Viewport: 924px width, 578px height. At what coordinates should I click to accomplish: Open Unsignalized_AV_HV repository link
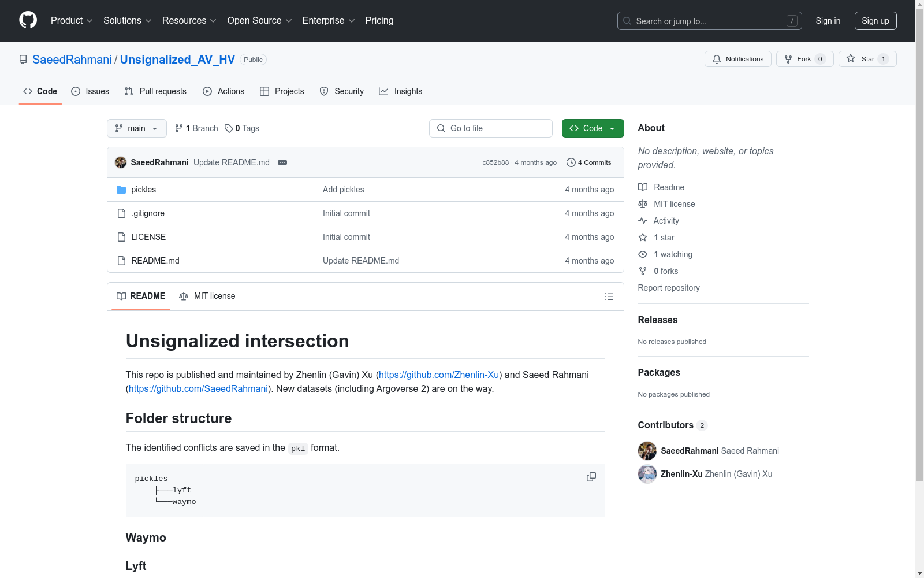coord(177,60)
